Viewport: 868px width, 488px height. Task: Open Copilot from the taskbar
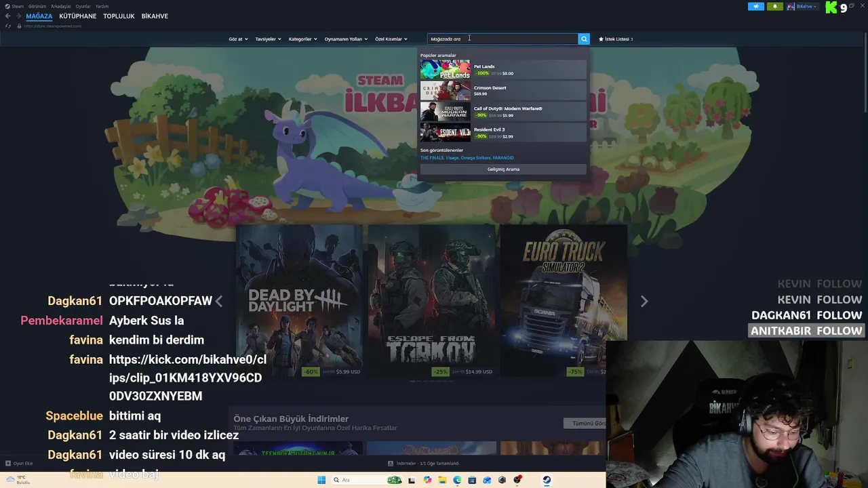427,480
